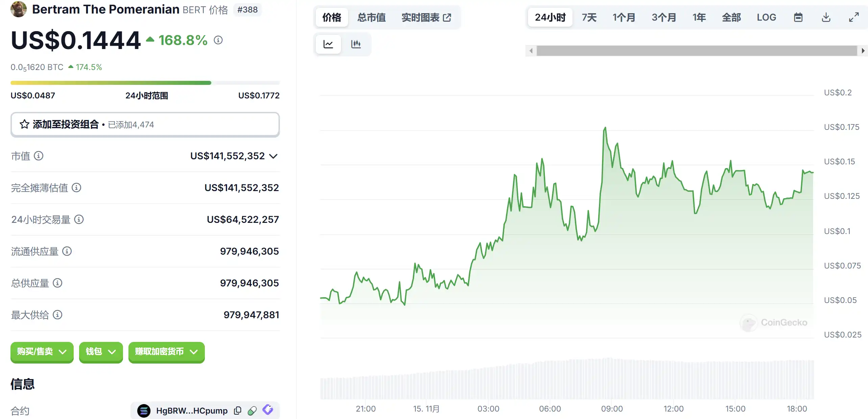Select the 1年 time range
This screenshot has width=868, height=419.
pos(699,17)
